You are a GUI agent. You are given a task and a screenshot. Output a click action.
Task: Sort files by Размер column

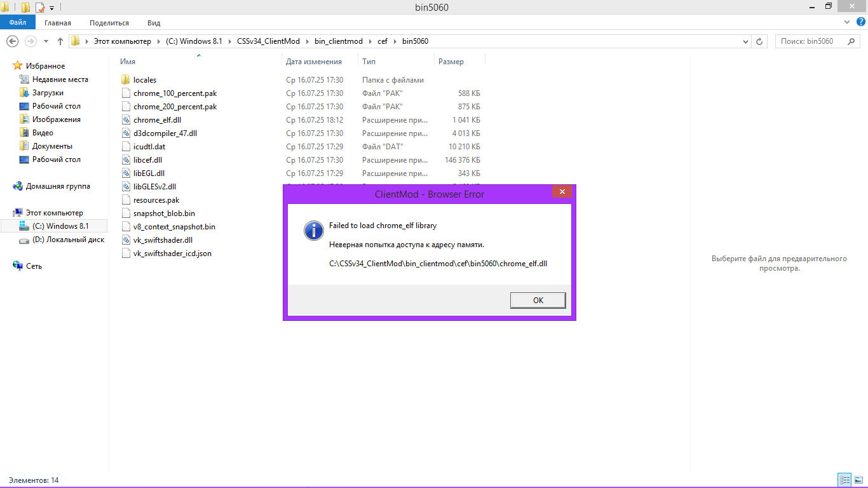[451, 62]
